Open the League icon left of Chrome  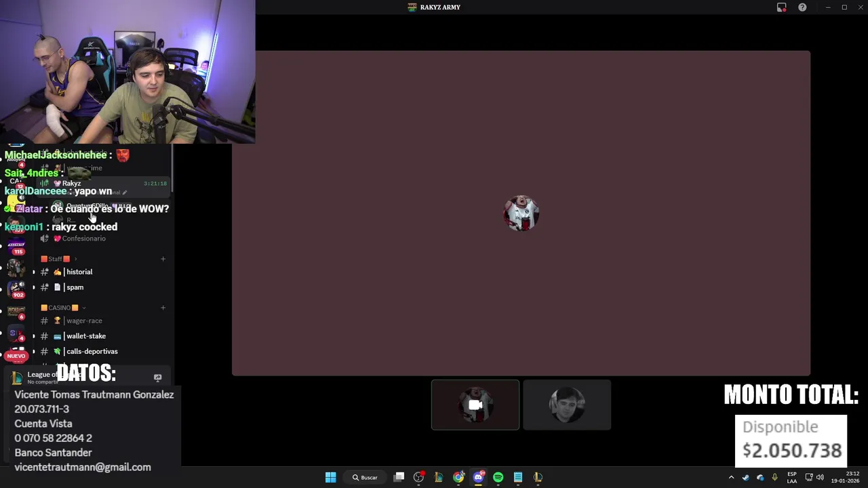(439, 477)
